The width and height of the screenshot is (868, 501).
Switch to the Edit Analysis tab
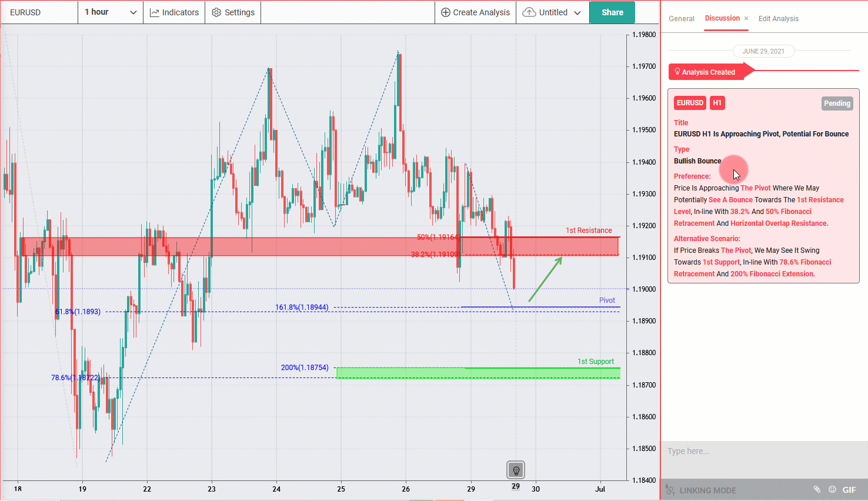(x=778, y=19)
